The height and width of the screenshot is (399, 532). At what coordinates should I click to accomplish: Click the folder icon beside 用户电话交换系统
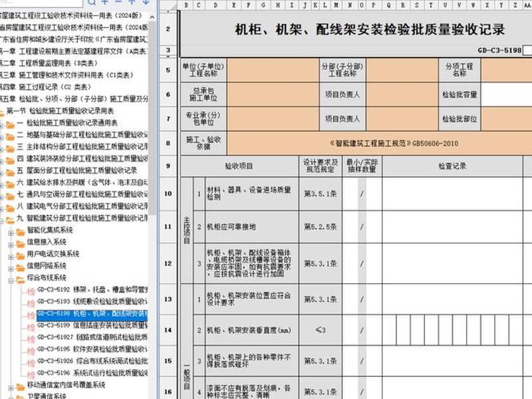click(21, 256)
